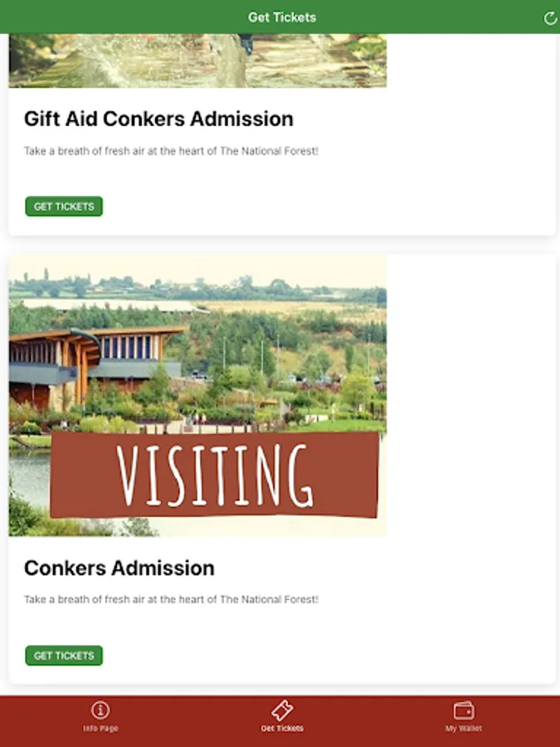Open the Gift Aid Conkers Admission title
The image size is (560, 747).
click(158, 119)
